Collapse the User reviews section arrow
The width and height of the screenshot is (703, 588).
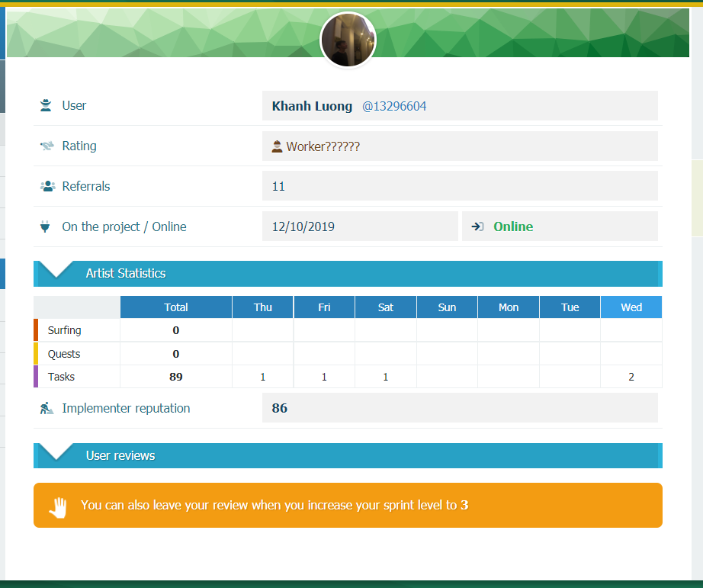[x=56, y=452]
